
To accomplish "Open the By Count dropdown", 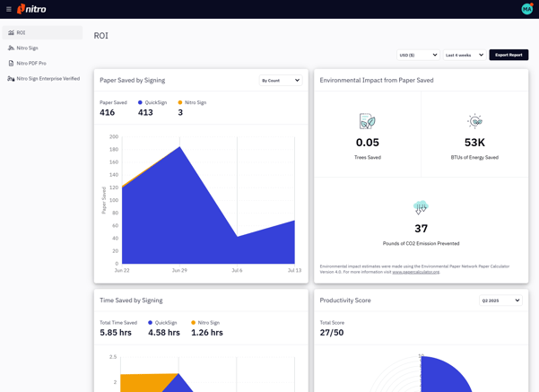I will click(281, 81).
